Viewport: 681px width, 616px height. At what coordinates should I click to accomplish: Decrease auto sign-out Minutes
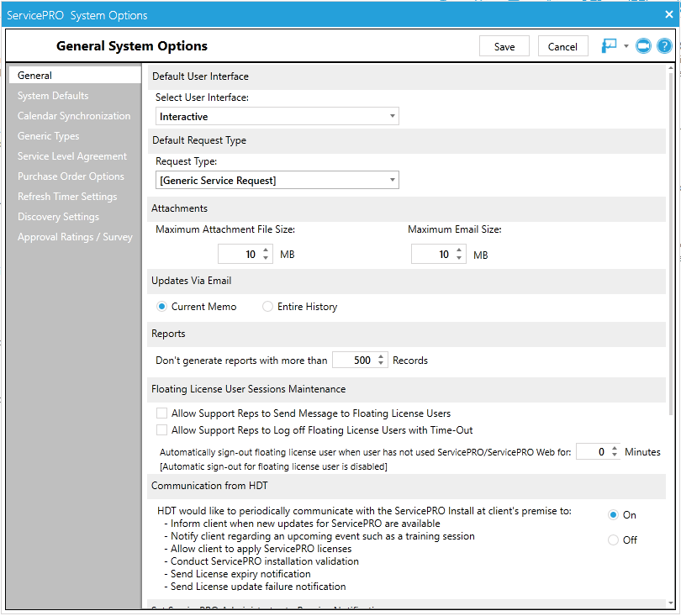pos(614,455)
